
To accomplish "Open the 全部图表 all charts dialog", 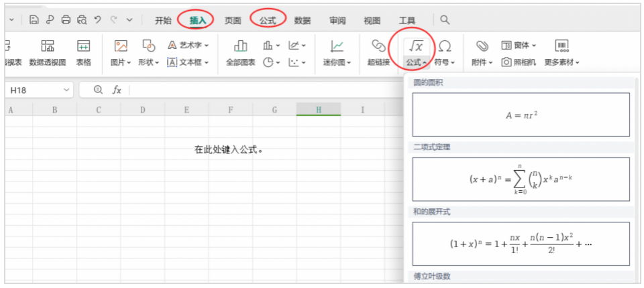I will pyautogui.click(x=241, y=54).
